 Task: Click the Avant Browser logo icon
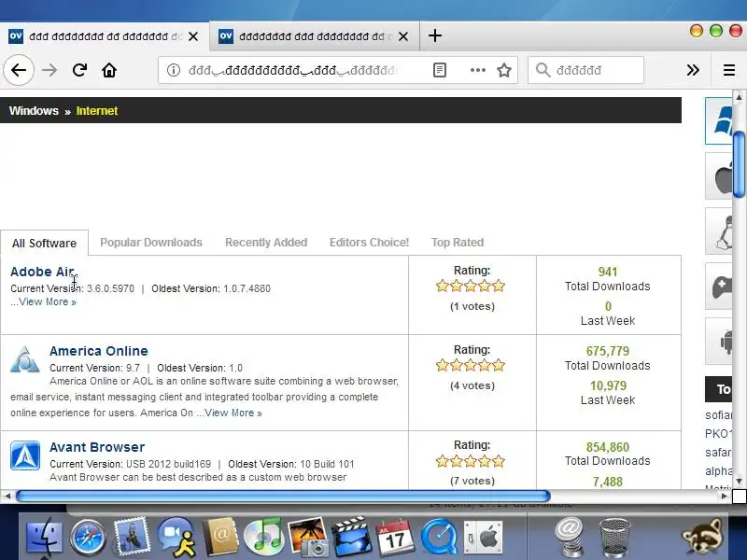click(x=25, y=455)
